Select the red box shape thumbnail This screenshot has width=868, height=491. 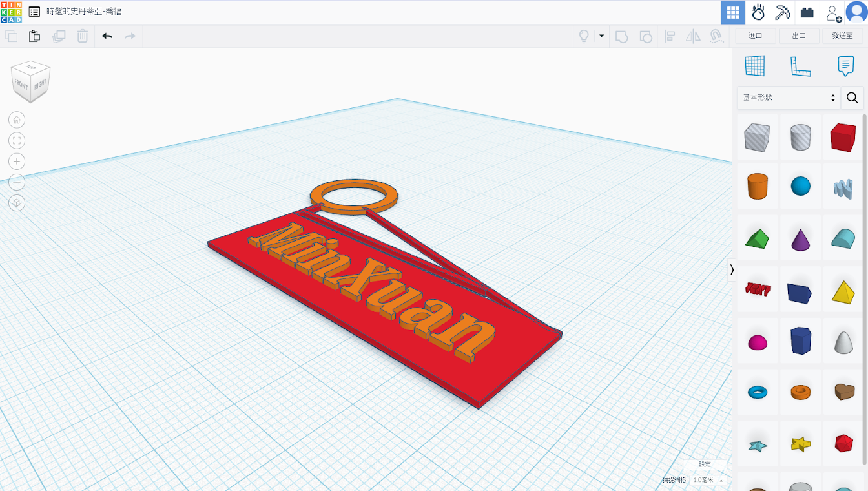[x=843, y=136]
